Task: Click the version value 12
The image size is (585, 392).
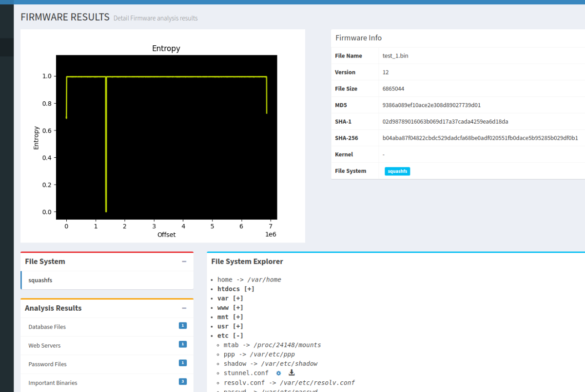Action: click(386, 72)
